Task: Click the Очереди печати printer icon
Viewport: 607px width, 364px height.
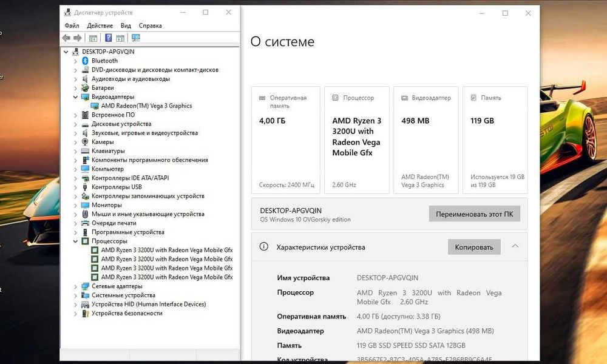Action: [85, 223]
